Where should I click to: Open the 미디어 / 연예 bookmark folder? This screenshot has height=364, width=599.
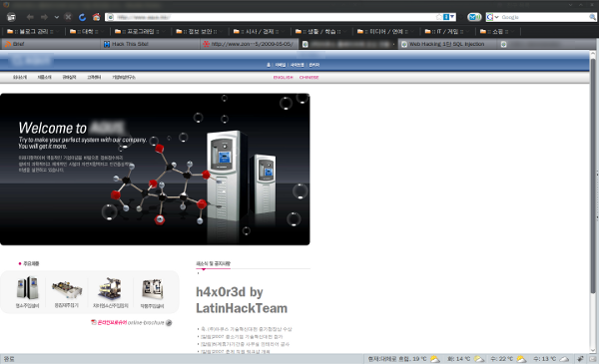pos(385,32)
